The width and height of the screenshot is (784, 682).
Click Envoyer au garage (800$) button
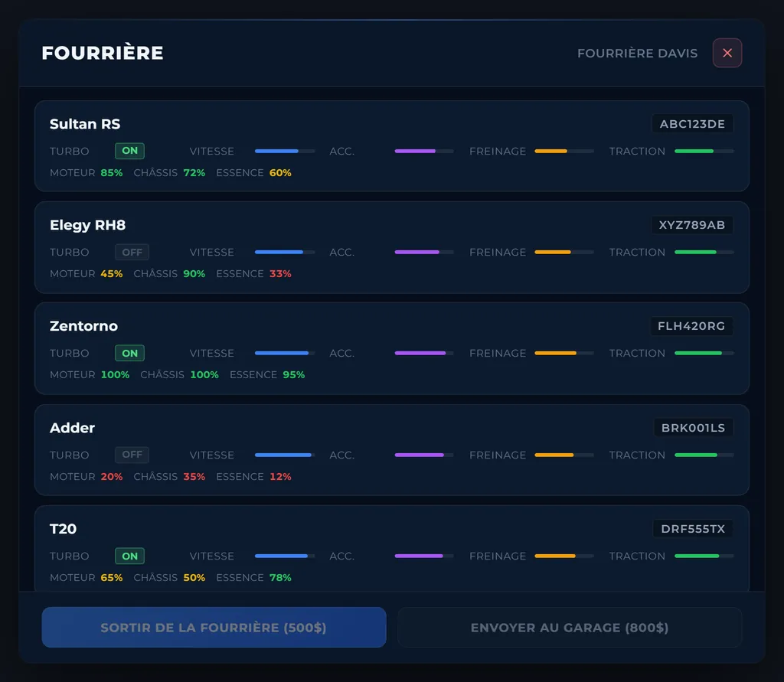(570, 628)
